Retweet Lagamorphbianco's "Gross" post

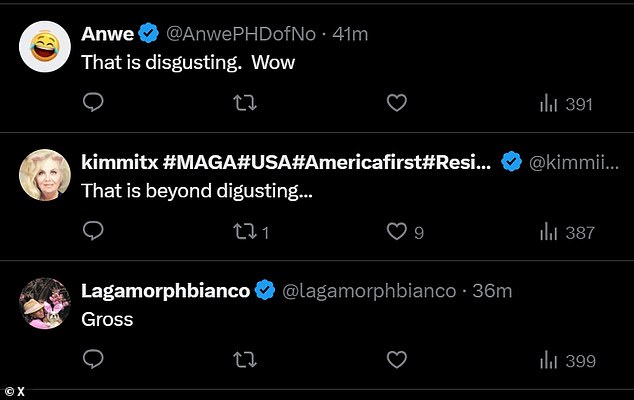coord(244,359)
